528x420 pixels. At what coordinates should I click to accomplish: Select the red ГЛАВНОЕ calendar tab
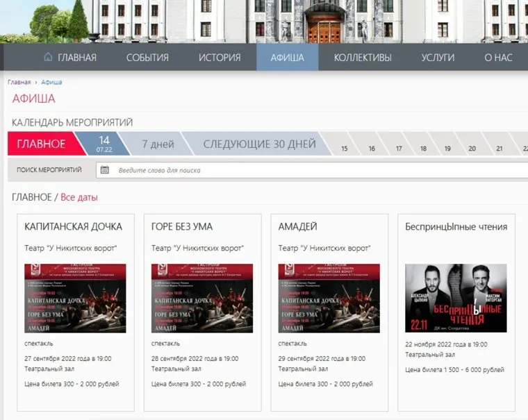pos(41,144)
